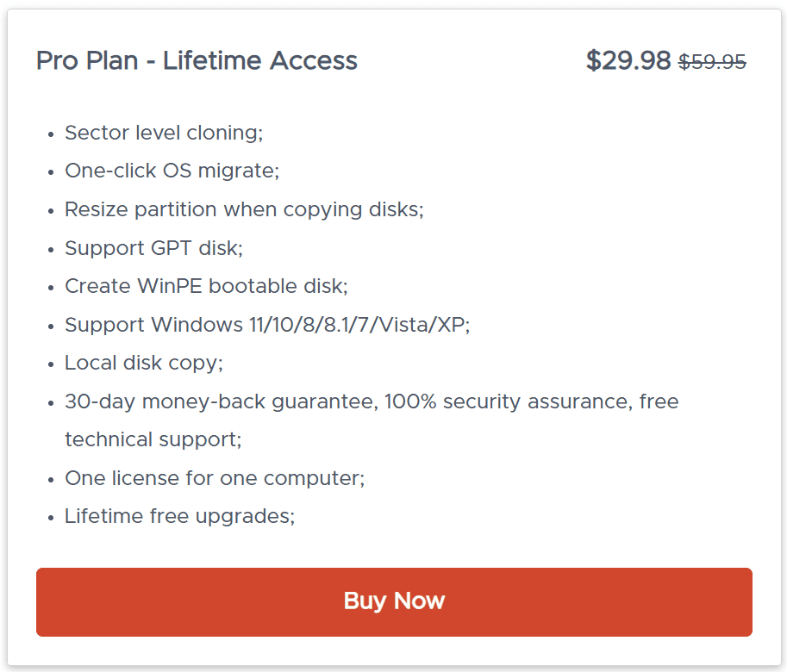787x672 pixels.
Task: Click One license for one computer text
Action: click(x=215, y=478)
